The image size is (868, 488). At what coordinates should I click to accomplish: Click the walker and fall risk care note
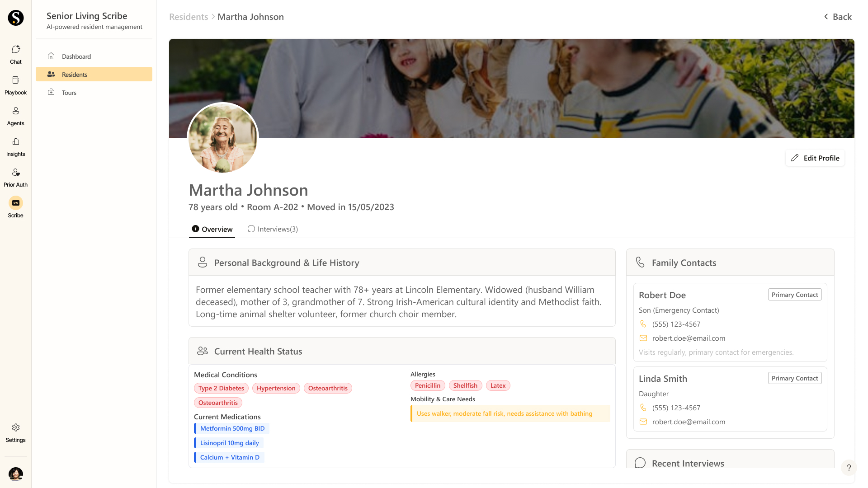[510, 413]
